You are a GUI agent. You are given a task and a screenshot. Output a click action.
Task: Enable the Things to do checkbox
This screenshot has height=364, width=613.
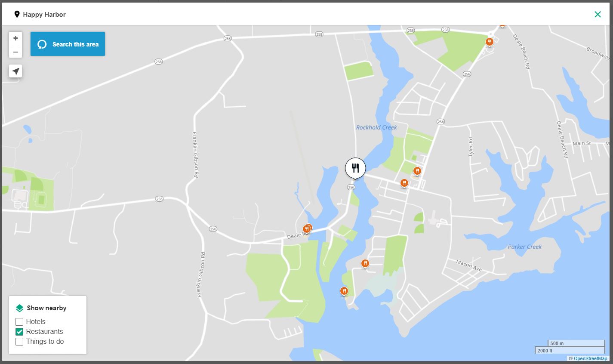[x=19, y=341]
